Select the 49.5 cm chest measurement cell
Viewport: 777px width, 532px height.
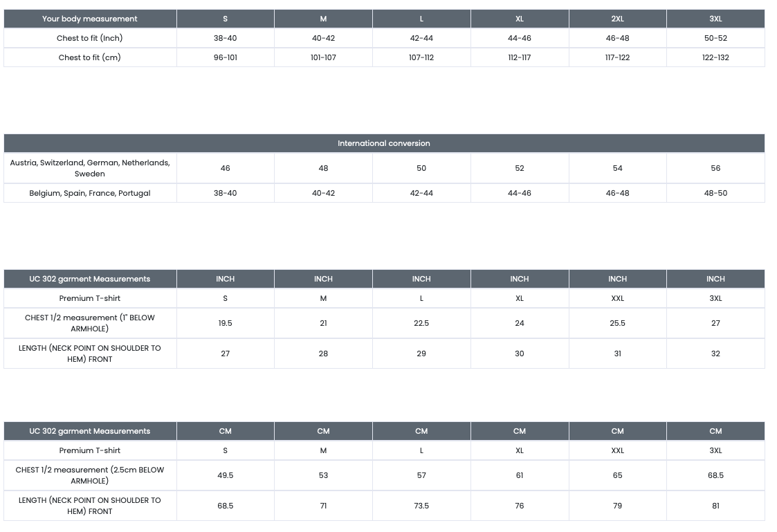(x=226, y=475)
